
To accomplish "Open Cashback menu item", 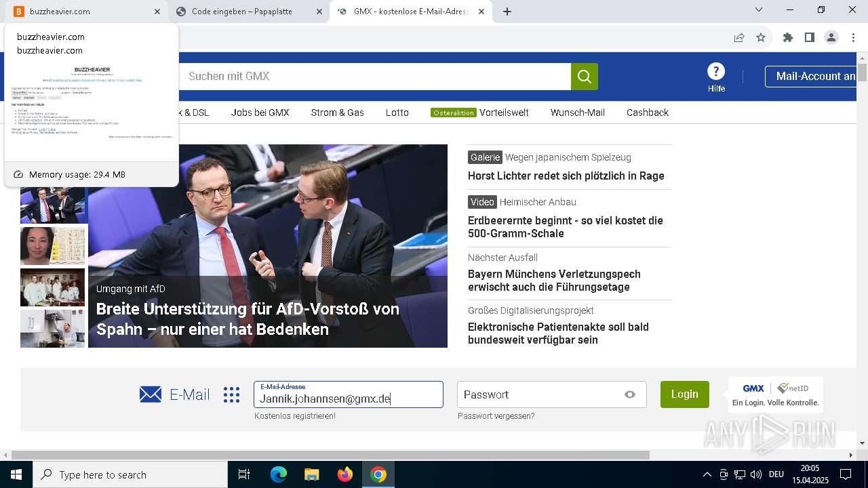I will click(648, 113).
